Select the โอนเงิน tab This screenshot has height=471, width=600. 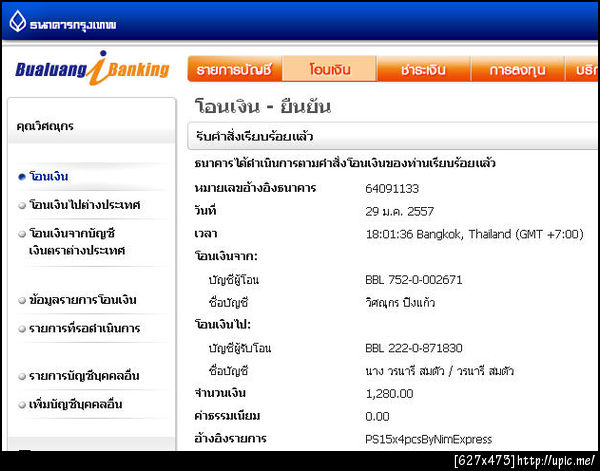coord(329,69)
